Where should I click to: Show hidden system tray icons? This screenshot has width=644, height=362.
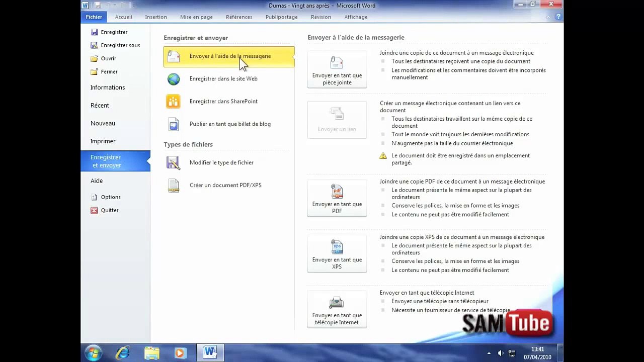(489, 353)
